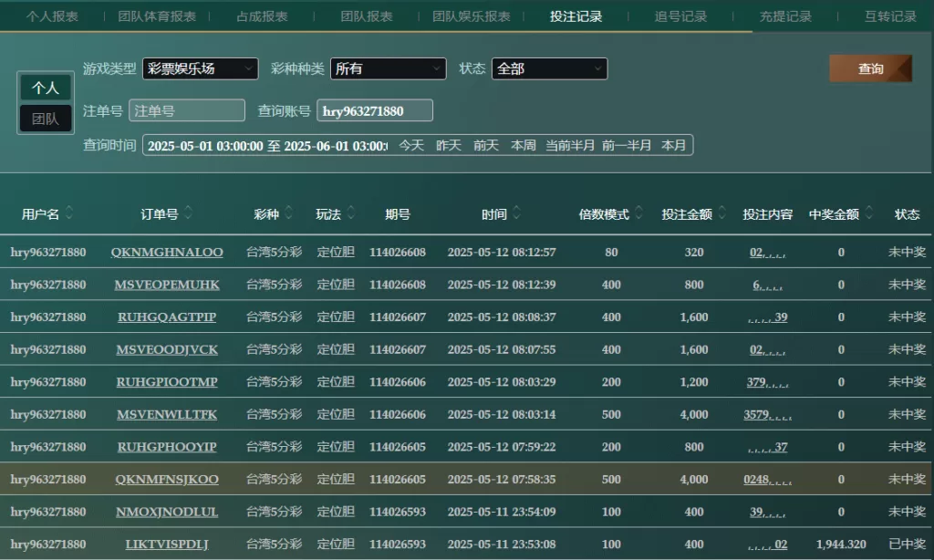Sort by 投注金额 column arrows
Viewport: 934px width, 560px height.
tap(722, 213)
